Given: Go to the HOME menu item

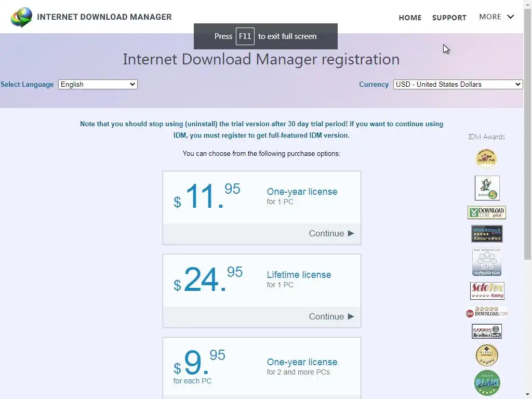Looking at the screenshot, I should coord(410,18).
